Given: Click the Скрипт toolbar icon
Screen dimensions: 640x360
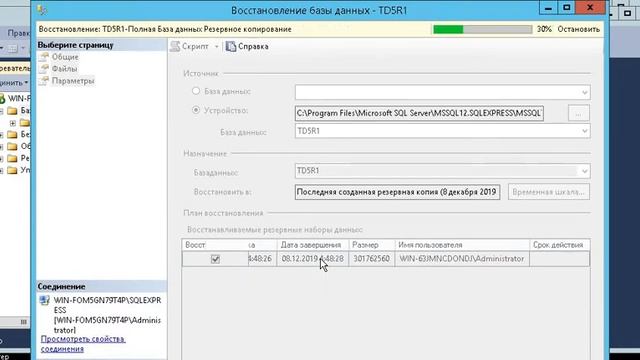Looking at the screenshot, I should (176, 47).
